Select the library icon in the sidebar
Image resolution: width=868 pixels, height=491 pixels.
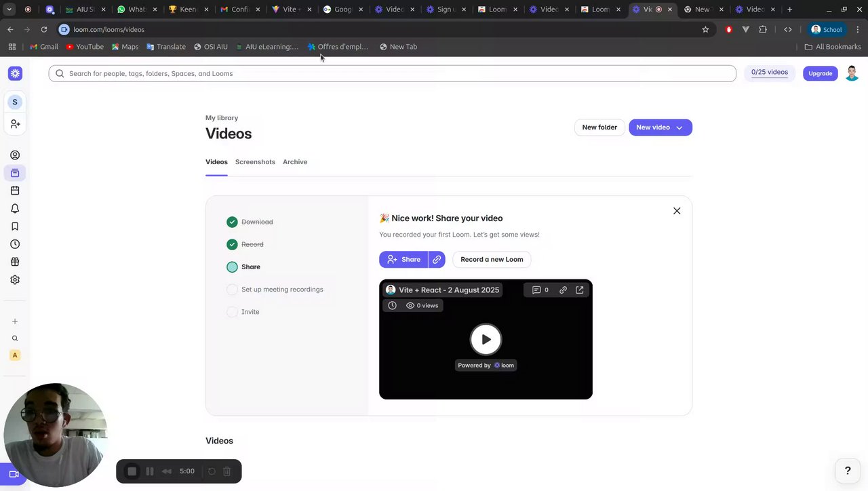click(x=15, y=173)
